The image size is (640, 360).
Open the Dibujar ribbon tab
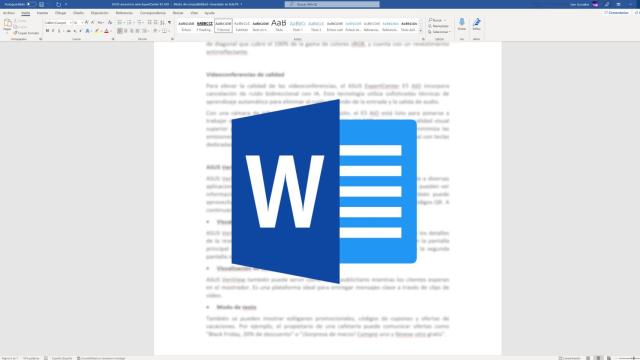coord(60,13)
